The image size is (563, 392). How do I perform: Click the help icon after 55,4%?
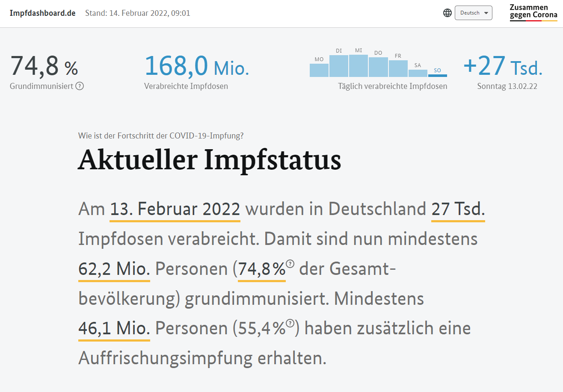(290, 323)
